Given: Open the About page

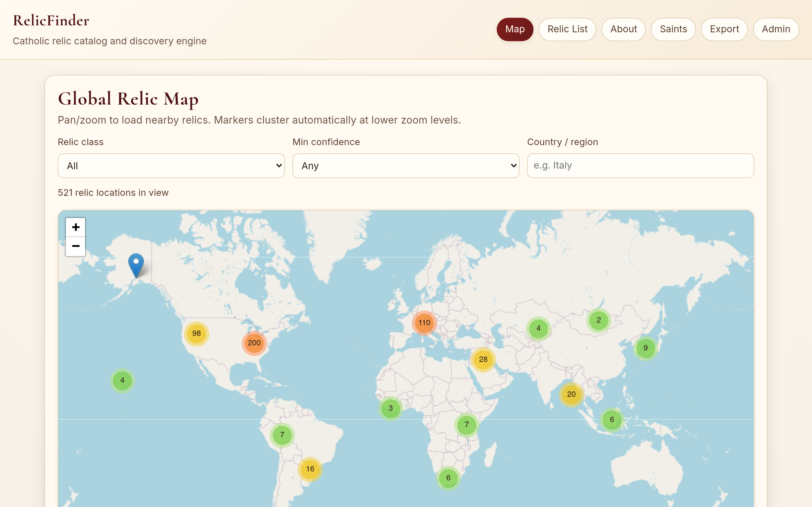Looking at the screenshot, I should click(x=623, y=29).
